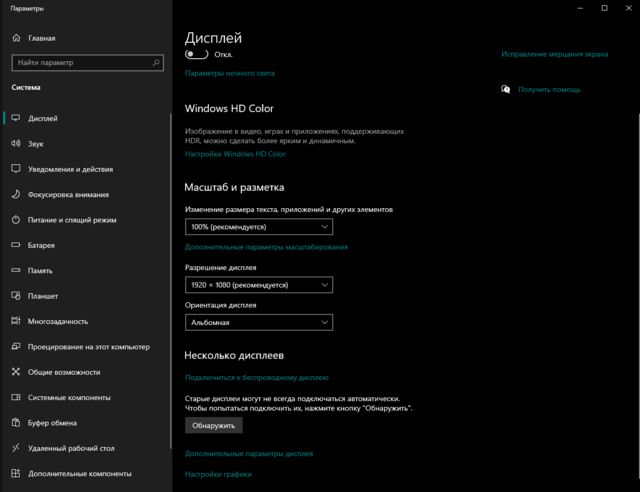
Task: Click the Clipboard icon in sidebar
Action: pyautogui.click(x=16, y=423)
